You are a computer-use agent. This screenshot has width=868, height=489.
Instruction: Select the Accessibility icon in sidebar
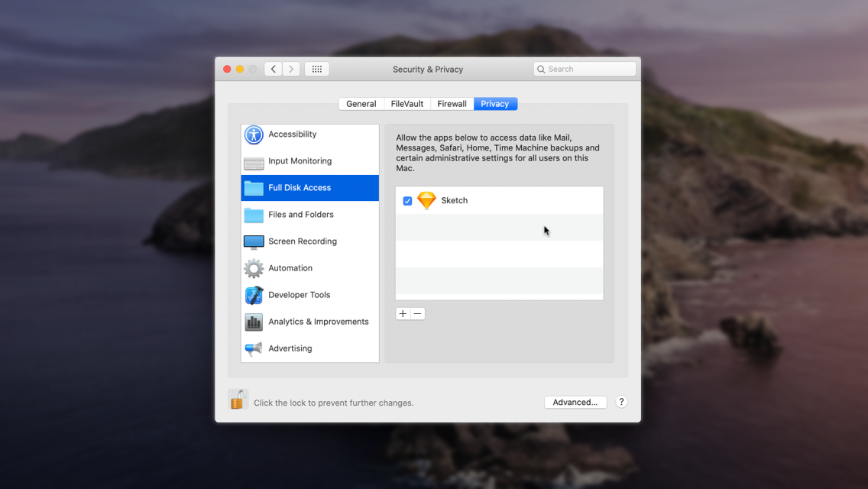[254, 134]
